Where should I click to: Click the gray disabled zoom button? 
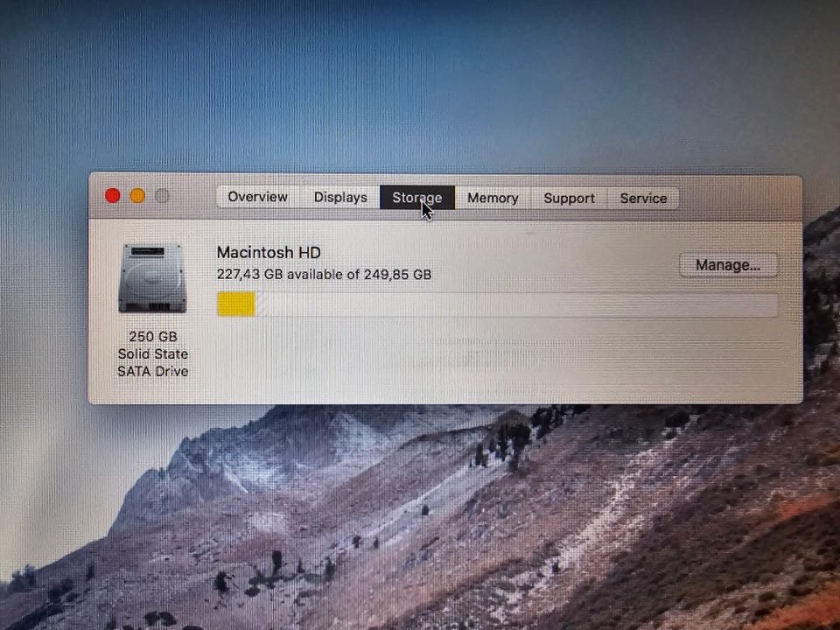(x=163, y=195)
